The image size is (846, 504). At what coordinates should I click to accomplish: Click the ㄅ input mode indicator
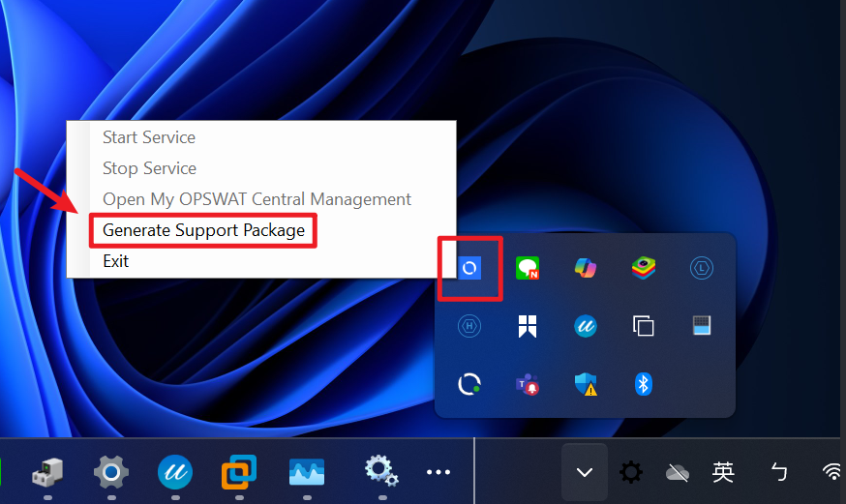(779, 473)
